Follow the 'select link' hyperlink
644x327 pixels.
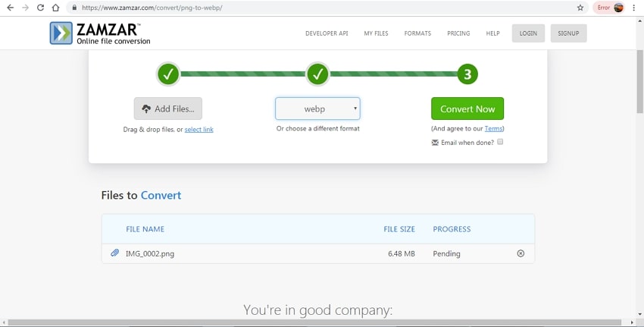199,130
